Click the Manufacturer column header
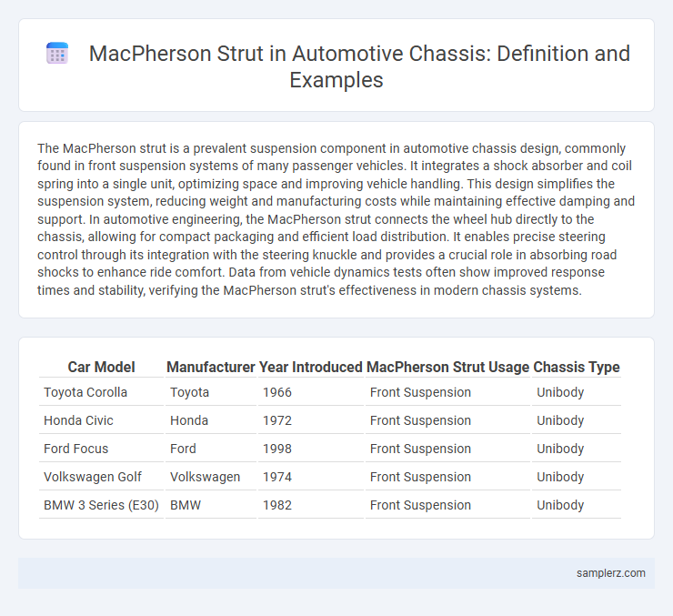This screenshot has height=616, width=673. 211,367
